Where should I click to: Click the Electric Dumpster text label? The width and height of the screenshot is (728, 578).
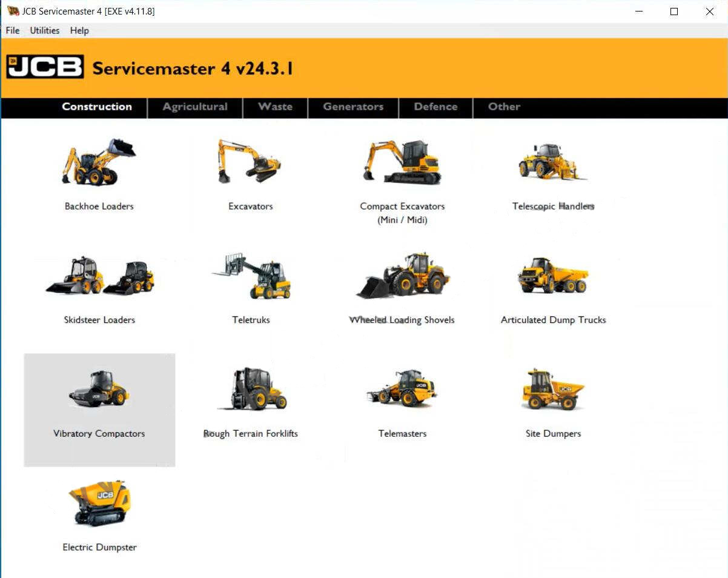[x=99, y=547]
